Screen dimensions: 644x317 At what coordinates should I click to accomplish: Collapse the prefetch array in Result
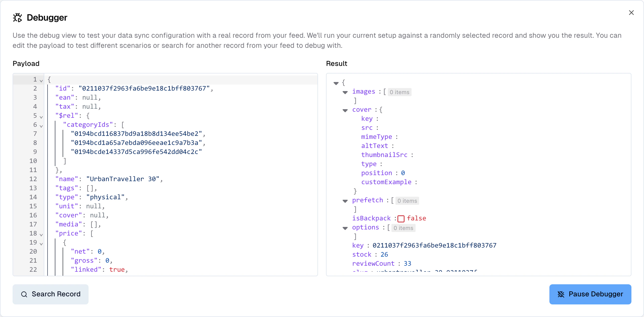pos(345,201)
